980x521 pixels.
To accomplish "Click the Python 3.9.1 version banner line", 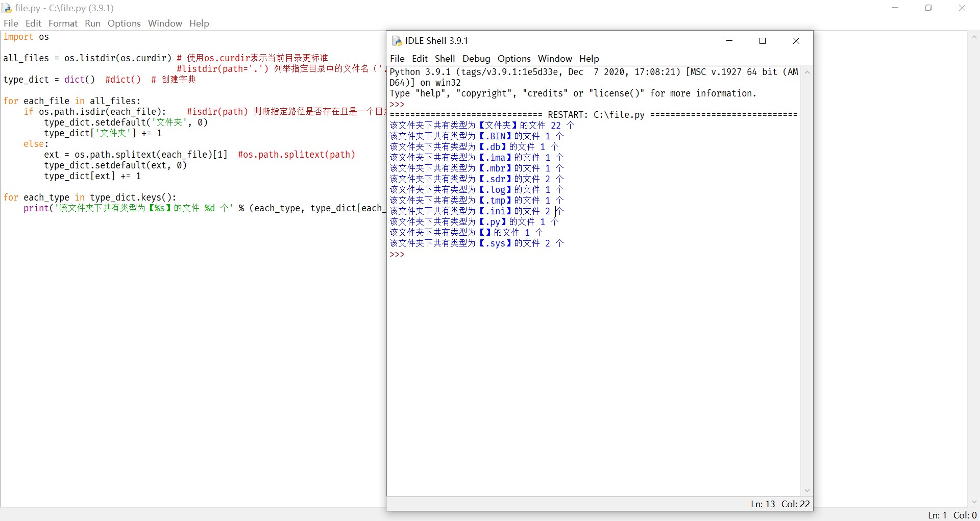I will [594, 72].
